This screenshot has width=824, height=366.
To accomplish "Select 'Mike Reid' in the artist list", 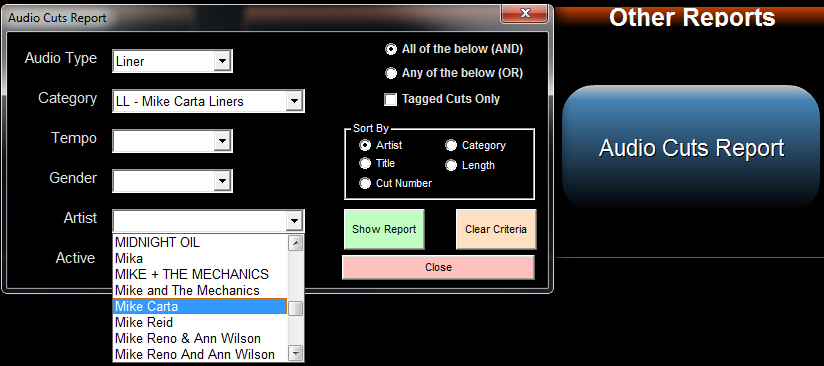I will click(200, 322).
